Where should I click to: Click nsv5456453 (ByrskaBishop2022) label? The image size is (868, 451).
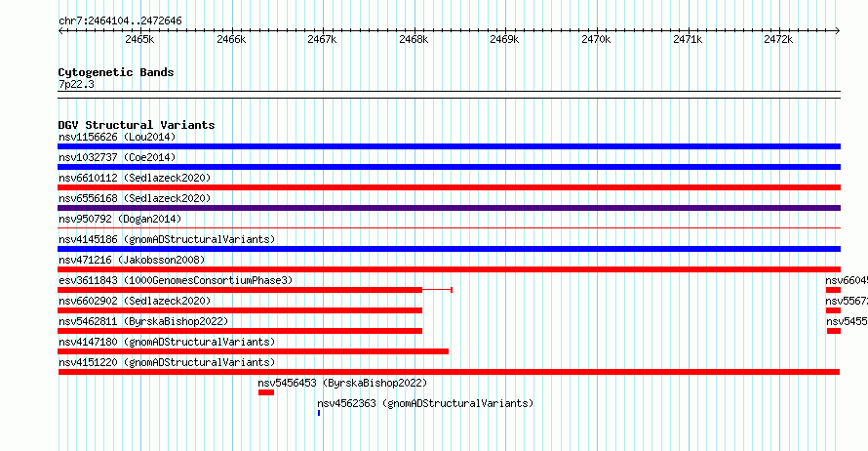[342, 383]
